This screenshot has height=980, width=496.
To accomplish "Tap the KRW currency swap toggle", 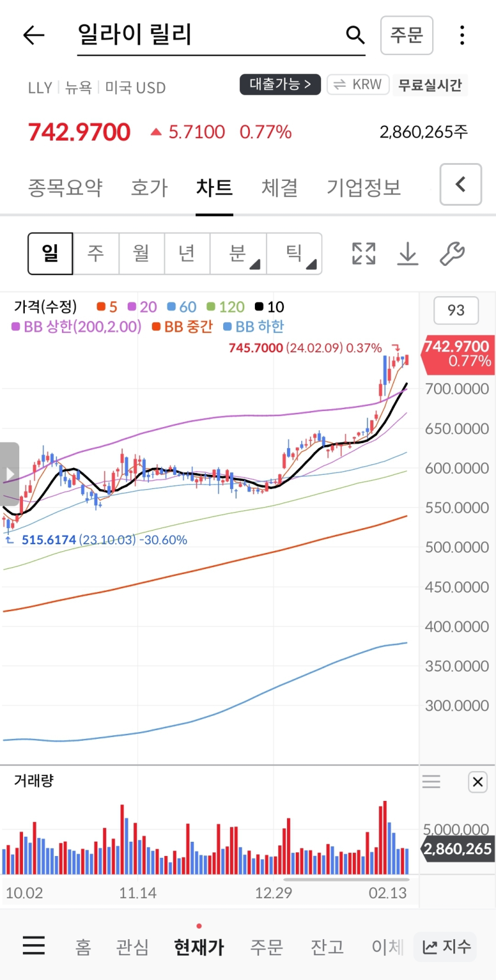I will [x=358, y=85].
